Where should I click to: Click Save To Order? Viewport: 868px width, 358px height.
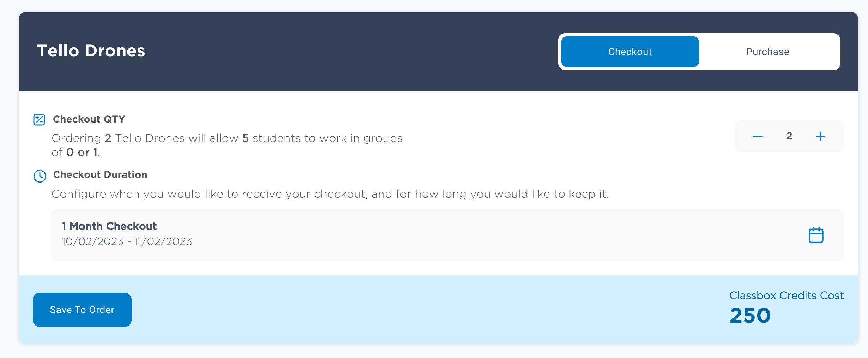(x=82, y=310)
